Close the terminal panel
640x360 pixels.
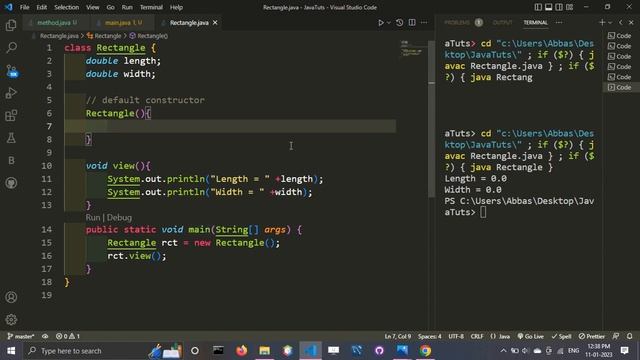click(x=631, y=23)
